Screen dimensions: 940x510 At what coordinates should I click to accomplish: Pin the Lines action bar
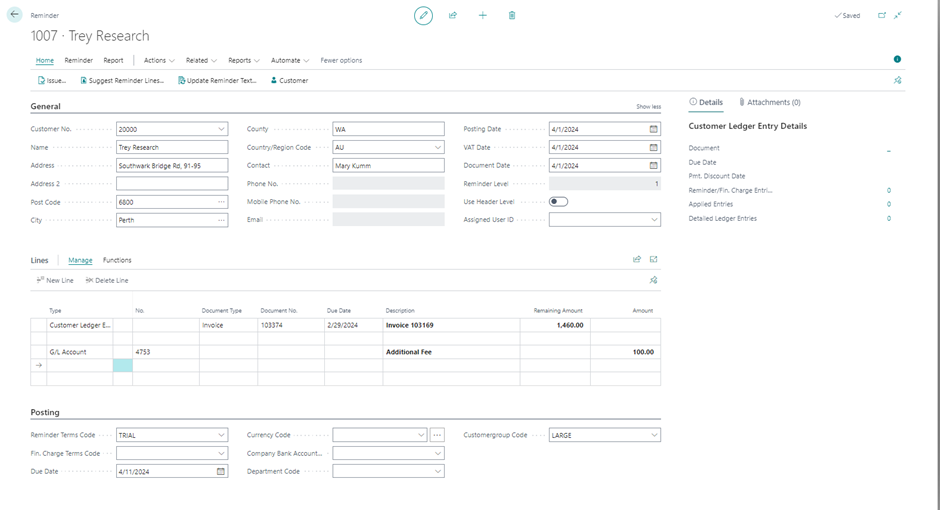(653, 280)
